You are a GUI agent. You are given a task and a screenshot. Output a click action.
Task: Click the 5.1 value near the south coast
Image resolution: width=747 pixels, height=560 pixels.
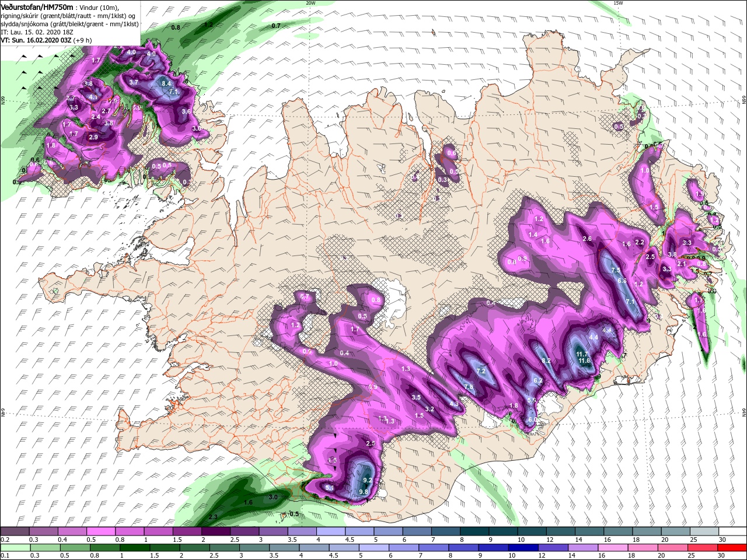click(329, 488)
